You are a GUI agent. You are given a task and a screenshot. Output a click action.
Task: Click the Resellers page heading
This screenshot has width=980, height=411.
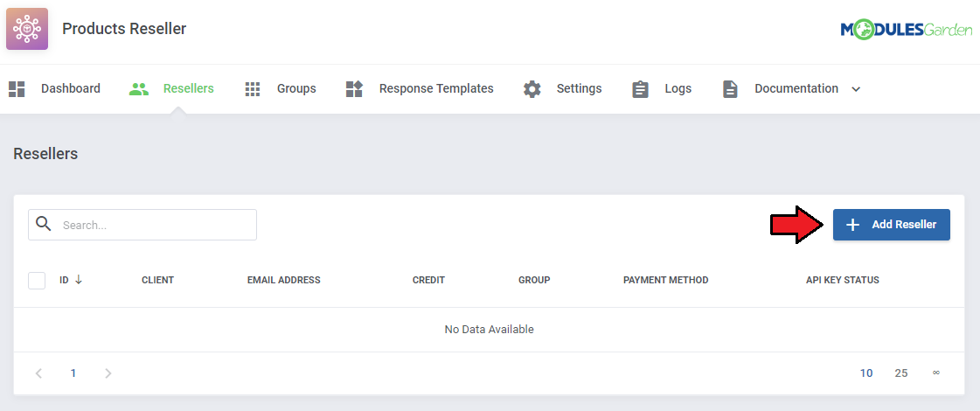(45, 154)
